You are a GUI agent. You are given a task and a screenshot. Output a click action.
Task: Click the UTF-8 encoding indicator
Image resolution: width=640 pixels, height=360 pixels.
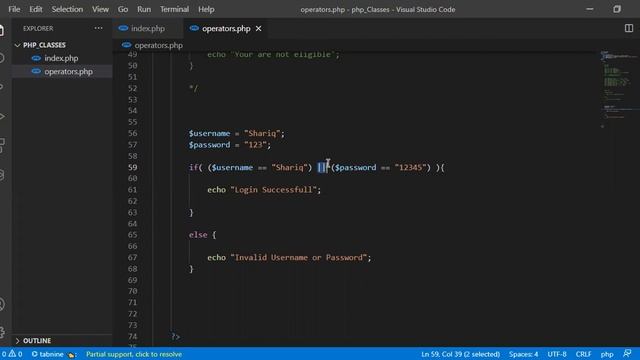pos(557,354)
